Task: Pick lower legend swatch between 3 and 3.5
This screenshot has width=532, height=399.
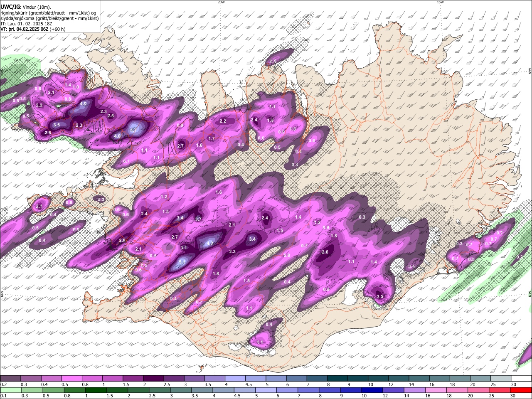Action: coord(181,390)
